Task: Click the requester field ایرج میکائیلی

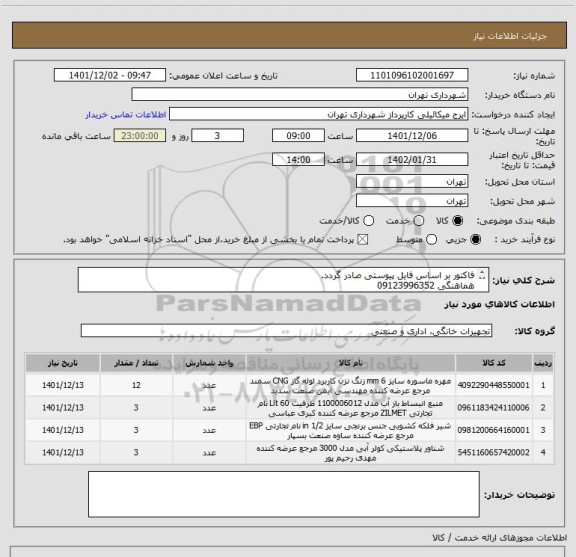Action: click(x=318, y=114)
